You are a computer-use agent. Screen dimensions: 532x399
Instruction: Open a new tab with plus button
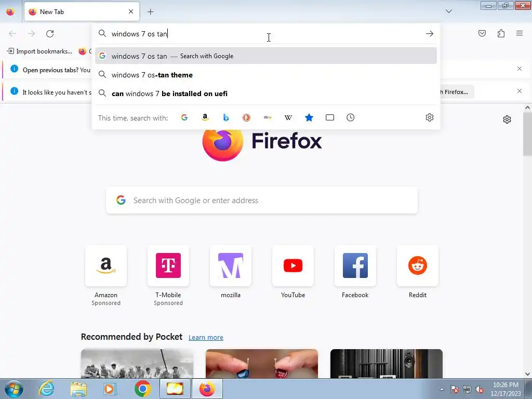pos(150,12)
